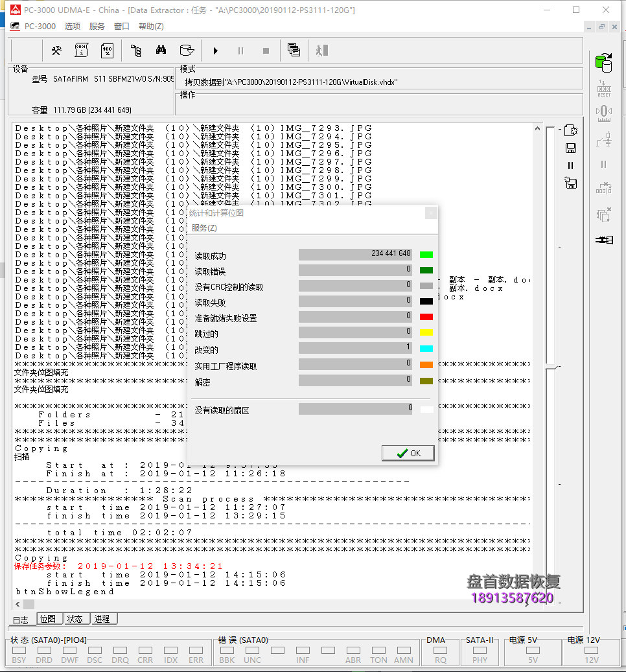Click the connector icon at sidebar bottom
Viewport: 626px width, 672px height.
(x=603, y=240)
